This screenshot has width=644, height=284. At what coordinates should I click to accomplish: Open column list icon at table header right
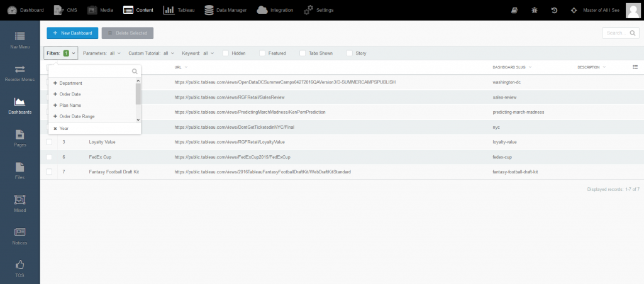point(635,67)
